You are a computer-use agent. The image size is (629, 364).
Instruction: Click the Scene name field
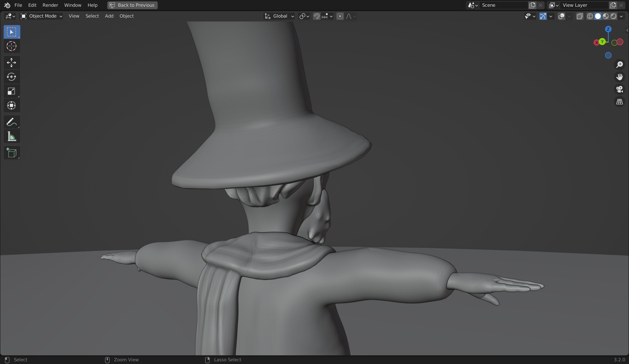(503, 5)
